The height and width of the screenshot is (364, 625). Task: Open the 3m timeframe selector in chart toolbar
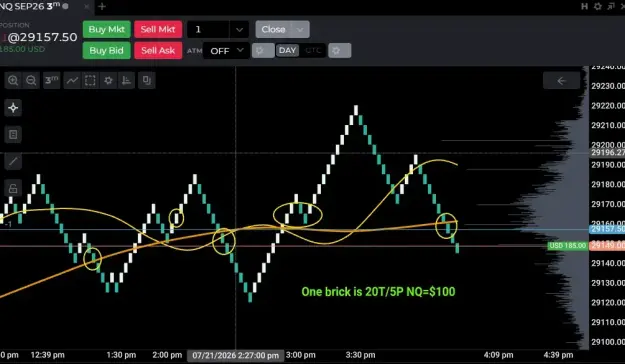point(51,81)
